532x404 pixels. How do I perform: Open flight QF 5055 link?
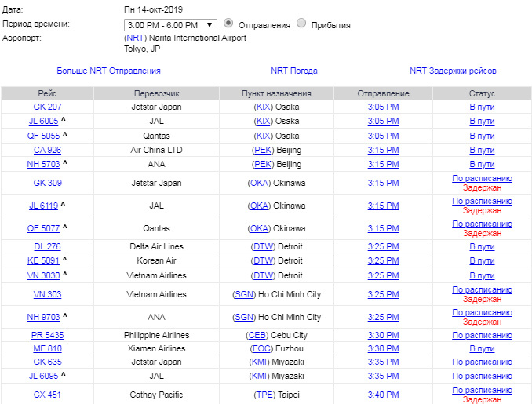(x=43, y=136)
